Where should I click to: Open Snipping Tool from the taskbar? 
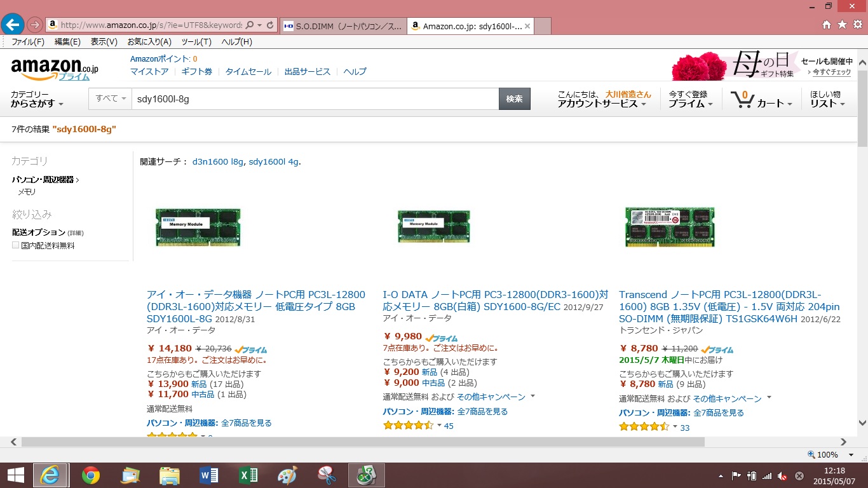coord(327,475)
